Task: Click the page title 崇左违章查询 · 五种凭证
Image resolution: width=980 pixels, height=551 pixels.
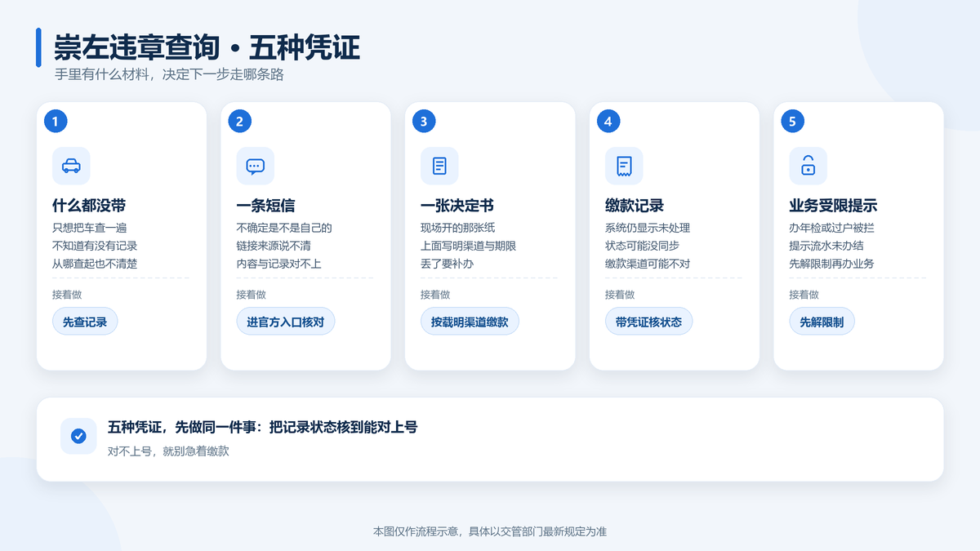Action: click(x=207, y=47)
